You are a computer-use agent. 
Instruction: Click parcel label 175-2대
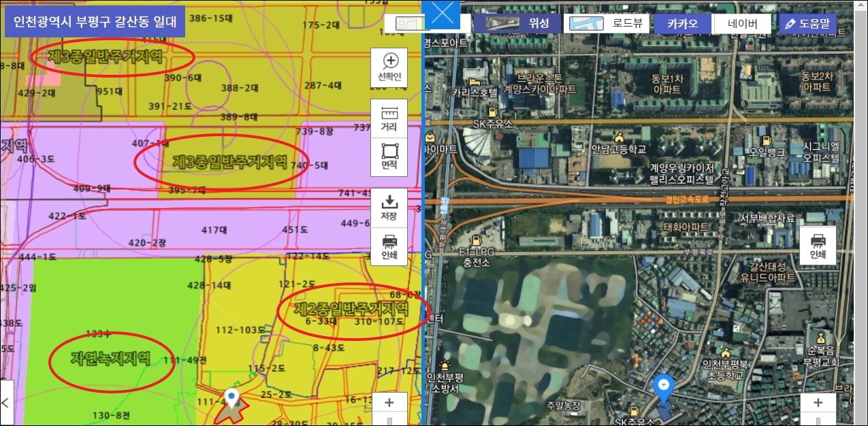pyautogui.click(x=321, y=24)
